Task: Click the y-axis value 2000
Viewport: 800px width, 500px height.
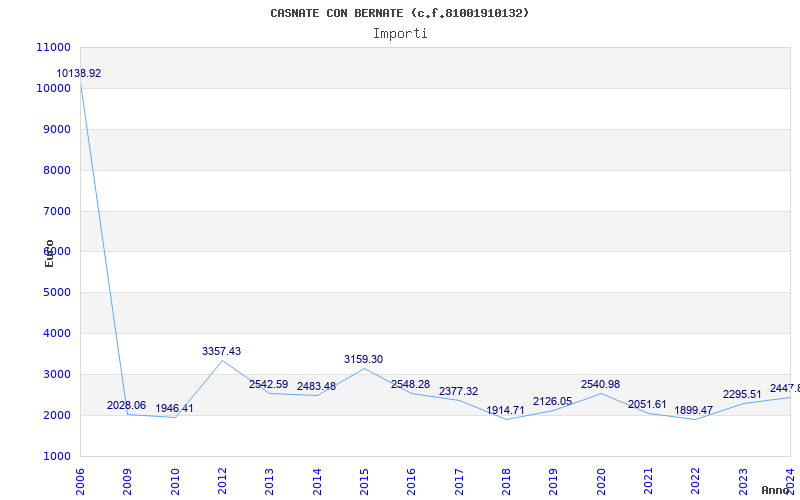Action: tap(57, 415)
